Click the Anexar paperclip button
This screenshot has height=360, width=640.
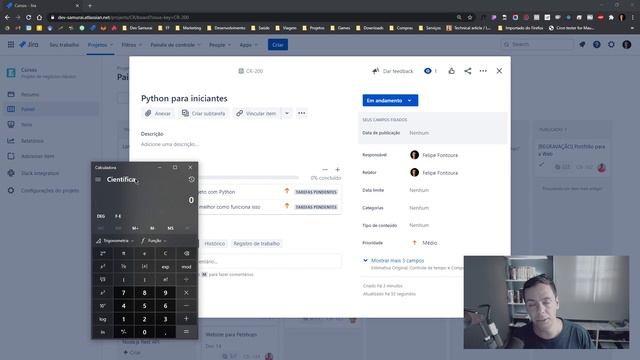[x=158, y=113]
